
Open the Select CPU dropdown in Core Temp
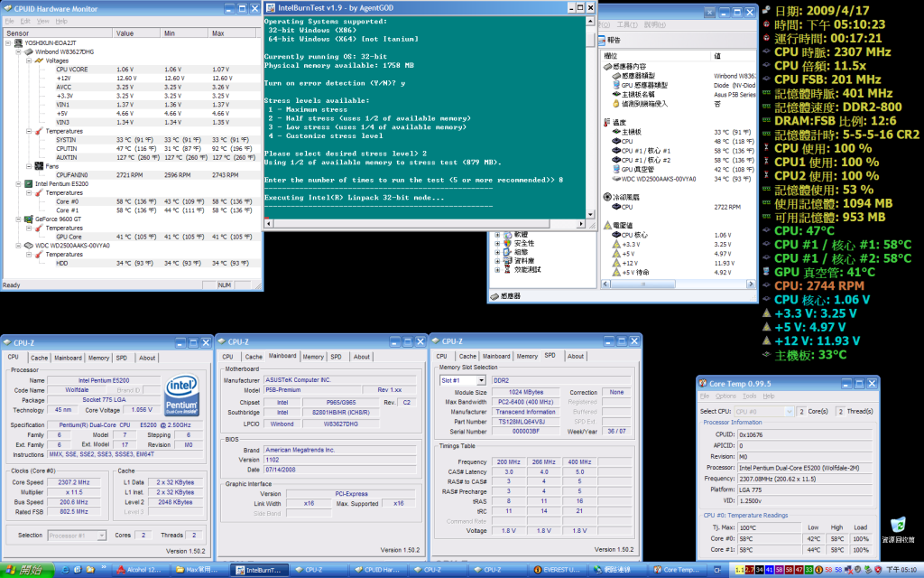789,411
